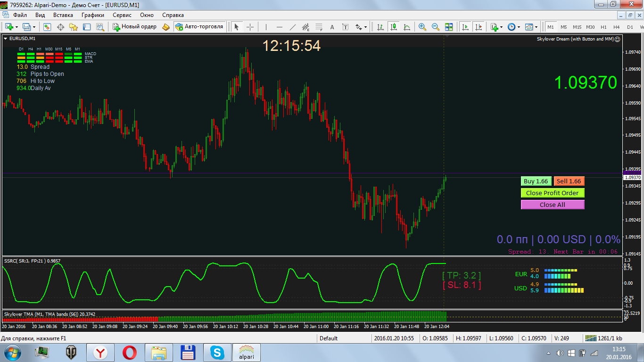Open World of Tanks taskbar icon
The width and height of the screenshot is (644, 362).
click(71, 352)
